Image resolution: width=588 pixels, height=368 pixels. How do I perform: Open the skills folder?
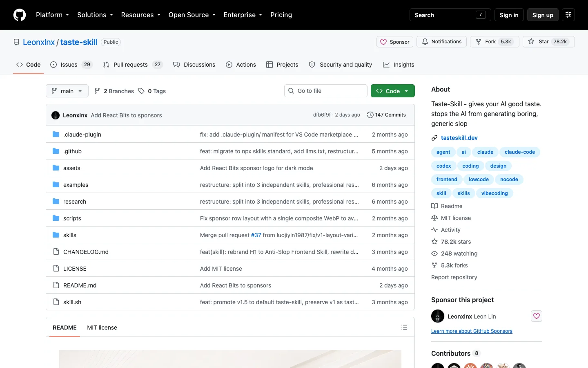click(70, 235)
